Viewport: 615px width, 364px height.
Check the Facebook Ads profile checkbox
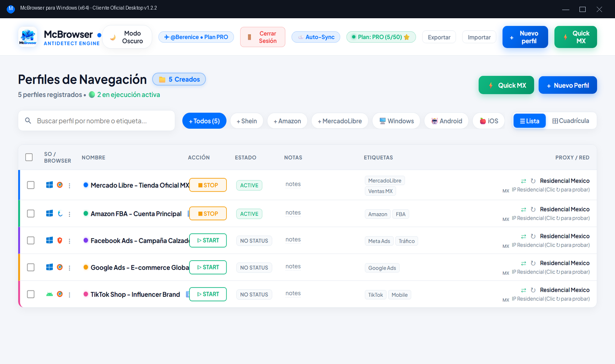tap(31, 240)
